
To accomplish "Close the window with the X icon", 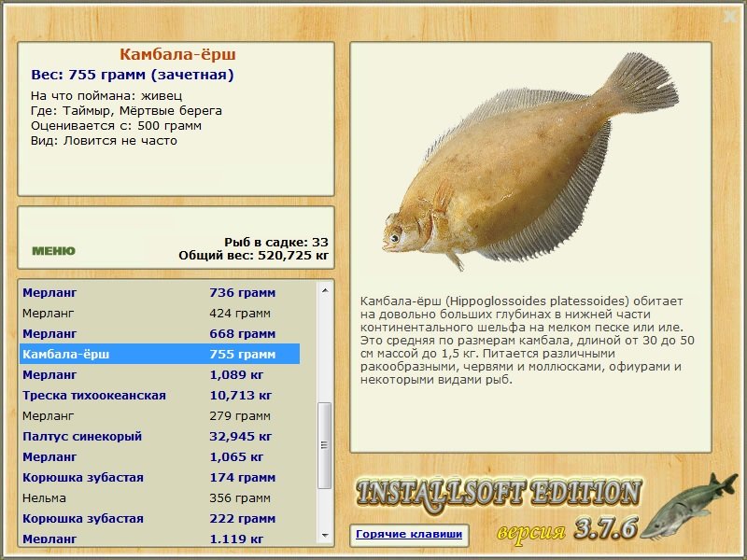I will pyautogui.click(x=730, y=17).
